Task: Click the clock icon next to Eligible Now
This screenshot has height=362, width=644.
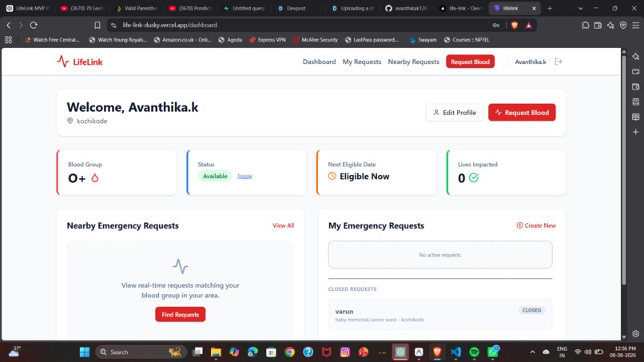Action: point(332,177)
